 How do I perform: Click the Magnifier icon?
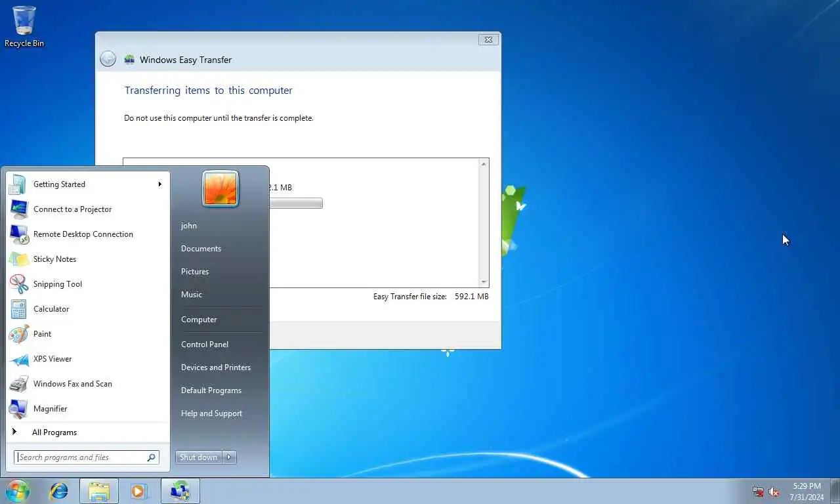pos(18,409)
